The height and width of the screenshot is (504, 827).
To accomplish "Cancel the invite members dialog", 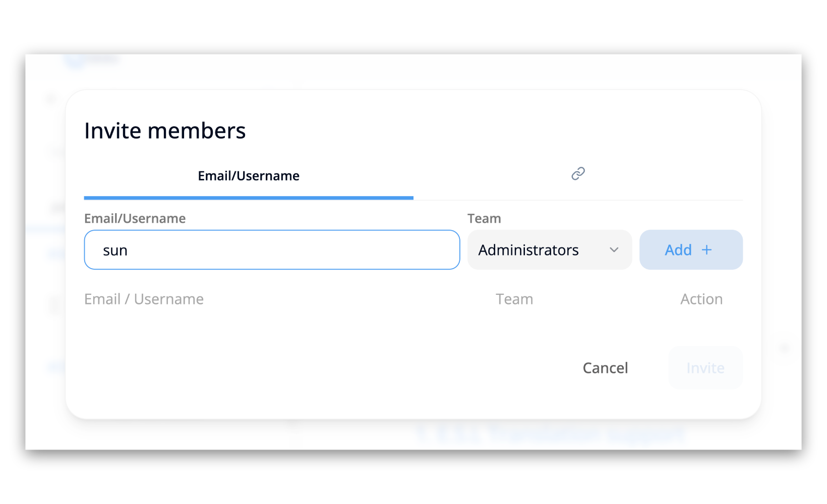I will pos(605,368).
